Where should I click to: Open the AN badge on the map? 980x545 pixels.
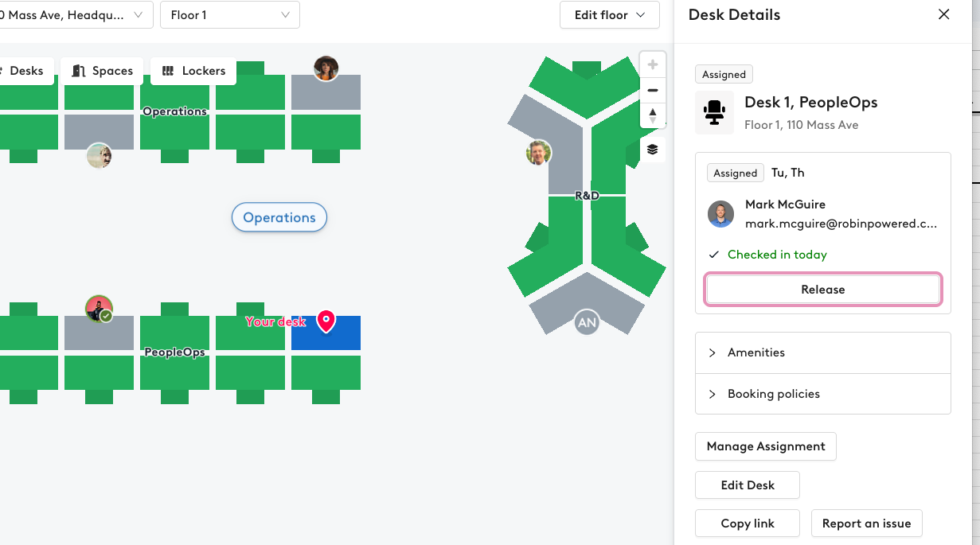(x=587, y=322)
